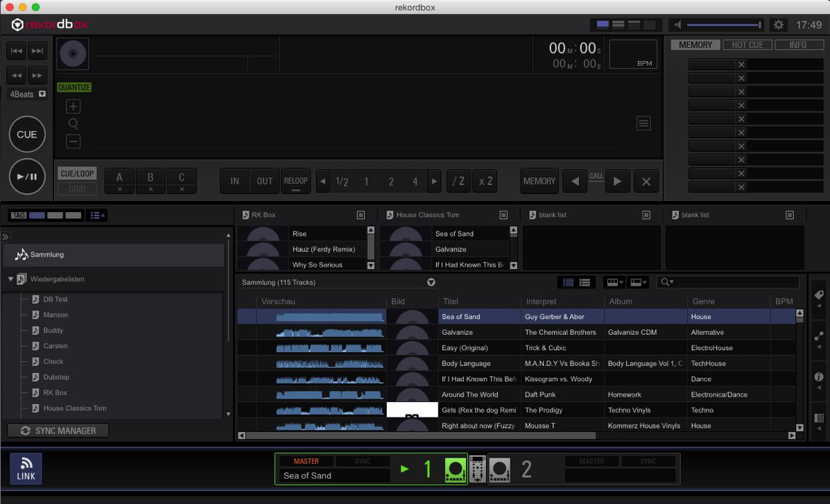
Task: Click the LINK icon button
Action: (26, 469)
